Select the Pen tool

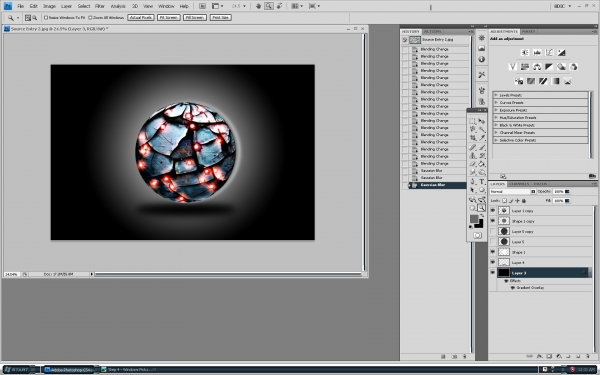(473, 182)
